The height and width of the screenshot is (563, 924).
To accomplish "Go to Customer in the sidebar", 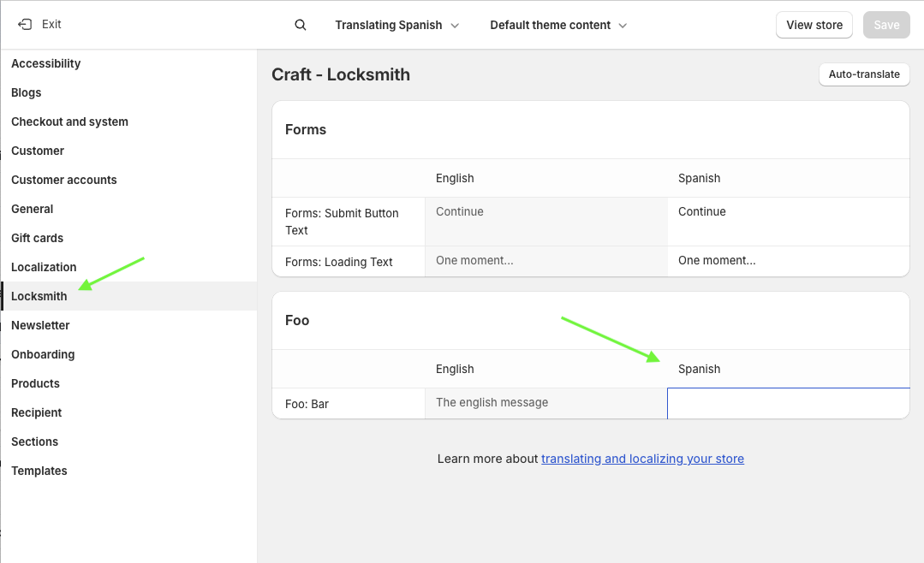I will [38, 151].
